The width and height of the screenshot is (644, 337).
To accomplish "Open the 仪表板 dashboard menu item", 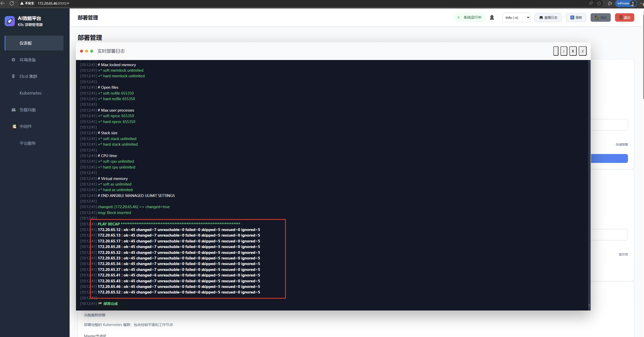I will click(34, 43).
